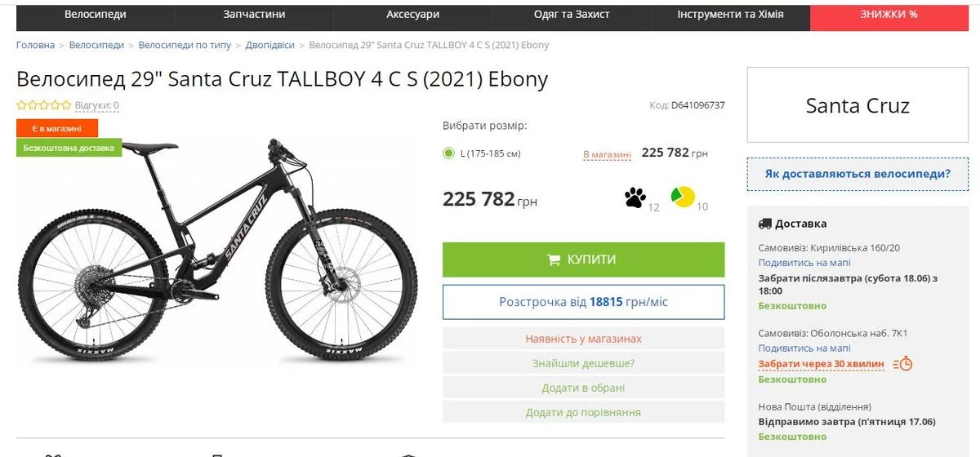
Task: Click Знайшли дешевше? link
Action: point(583,363)
